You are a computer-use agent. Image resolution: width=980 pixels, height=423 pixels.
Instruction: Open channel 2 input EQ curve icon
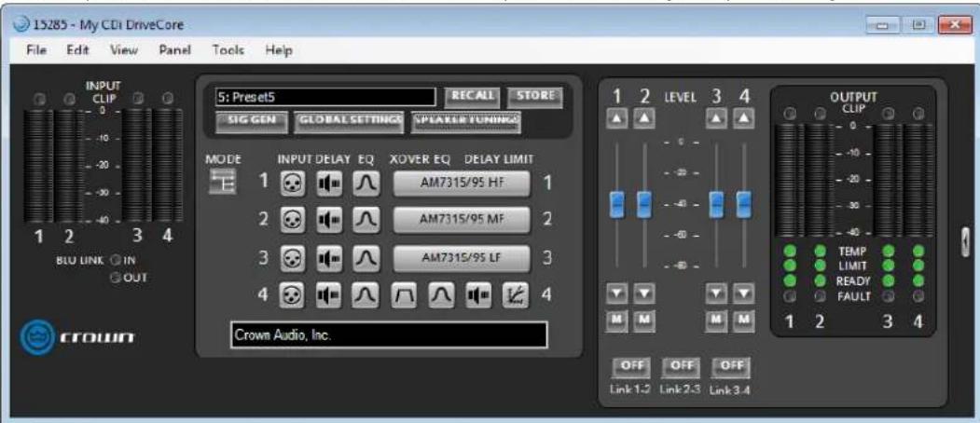coord(366,220)
